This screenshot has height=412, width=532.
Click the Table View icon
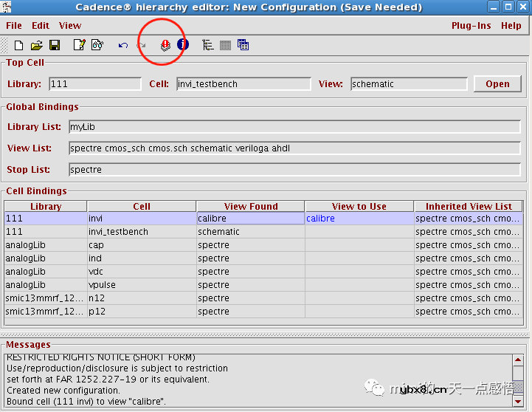coord(225,45)
